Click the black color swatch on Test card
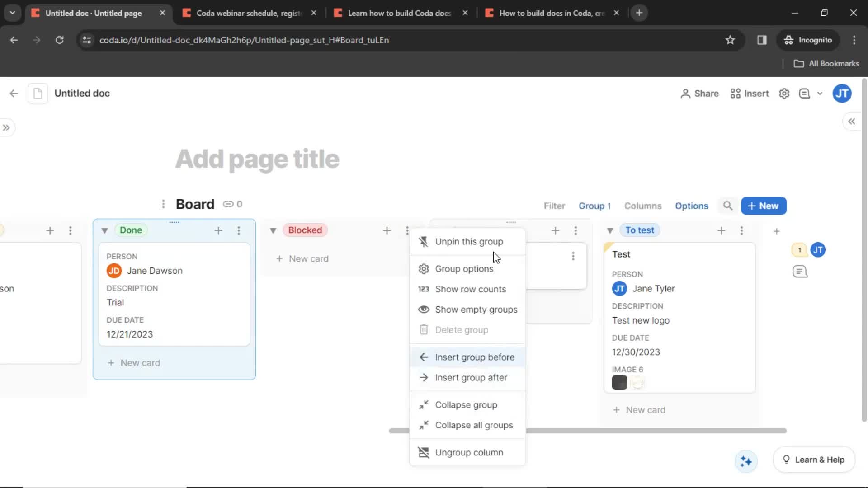The width and height of the screenshot is (868, 488). [x=620, y=383]
